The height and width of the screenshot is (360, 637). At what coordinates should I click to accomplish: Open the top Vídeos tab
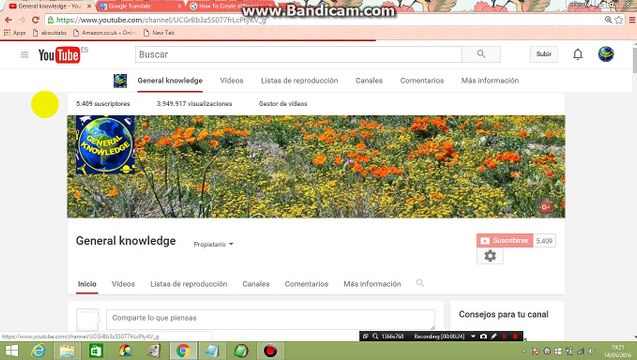coord(232,80)
